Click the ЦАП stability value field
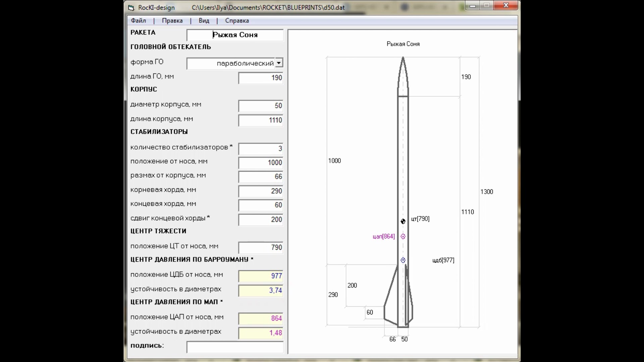 pos(261,333)
